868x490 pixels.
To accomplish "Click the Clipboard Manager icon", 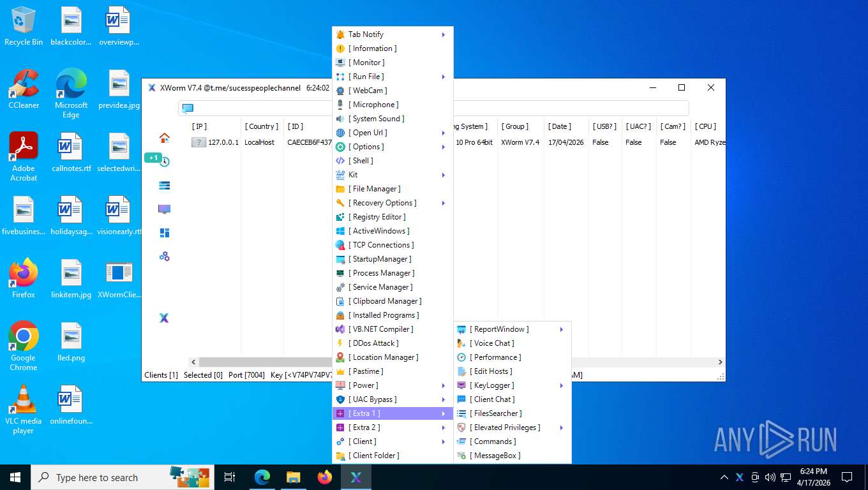I will pos(340,301).
